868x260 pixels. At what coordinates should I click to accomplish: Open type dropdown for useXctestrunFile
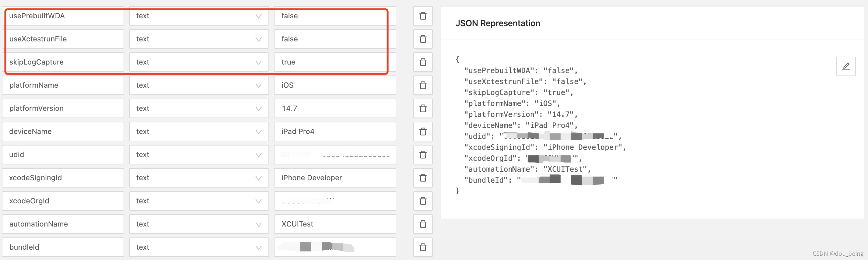[x=199, y=39]
